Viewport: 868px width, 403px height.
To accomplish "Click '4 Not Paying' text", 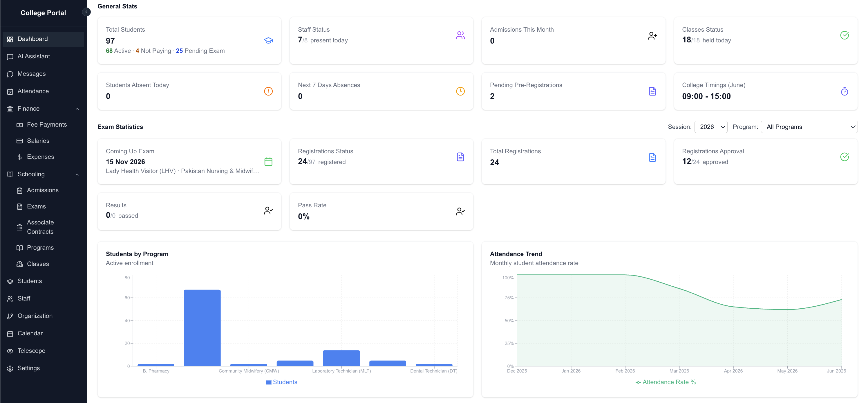I will point(153,51).
